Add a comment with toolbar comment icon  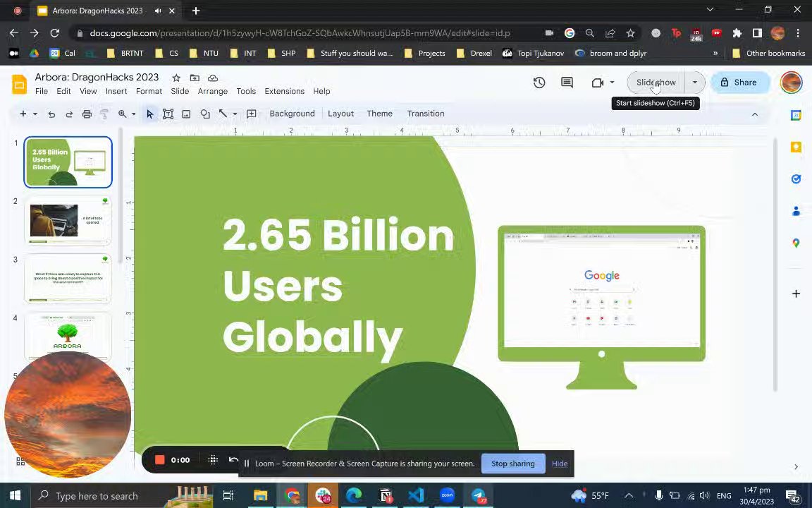tap(251, 114)
